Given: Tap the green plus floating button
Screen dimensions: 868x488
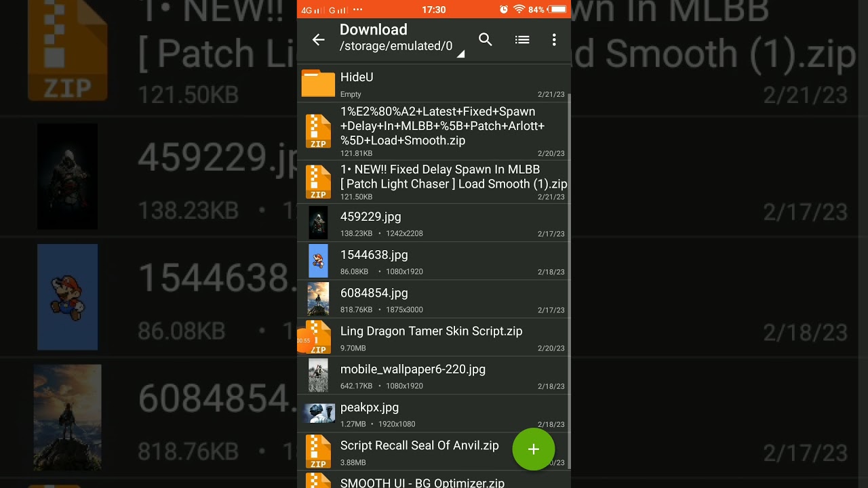Looking at the screenshot, I should (534, 449).
